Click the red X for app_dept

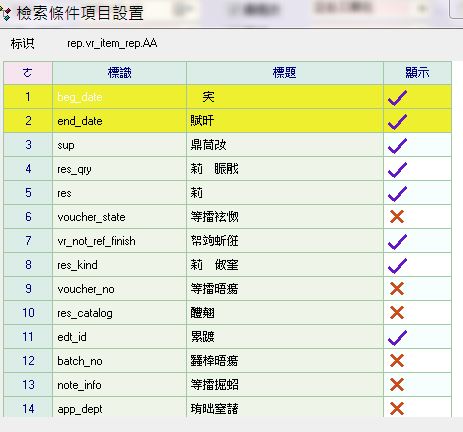tap(397, 409)
